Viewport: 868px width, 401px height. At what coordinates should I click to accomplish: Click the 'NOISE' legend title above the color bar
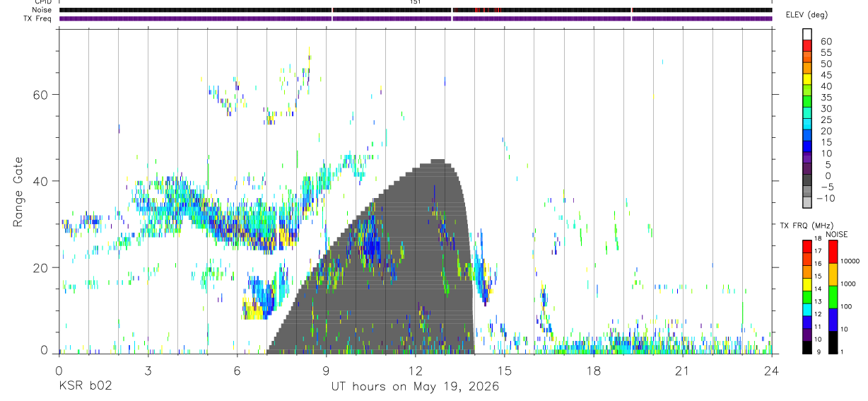(835, 234)
